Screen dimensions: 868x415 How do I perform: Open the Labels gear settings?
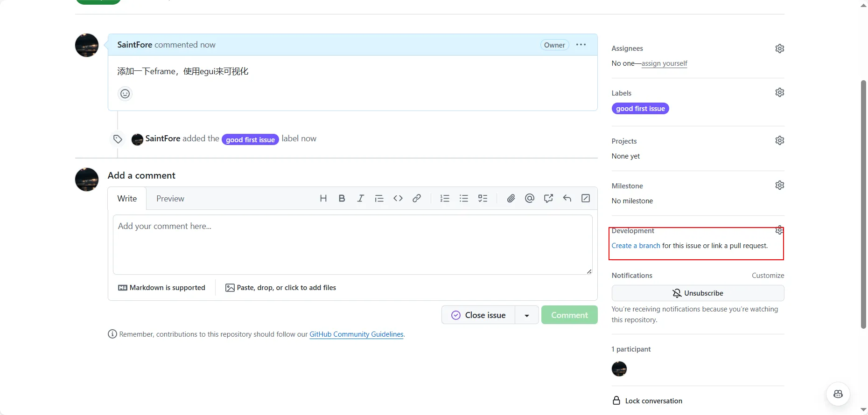point(779,92)
